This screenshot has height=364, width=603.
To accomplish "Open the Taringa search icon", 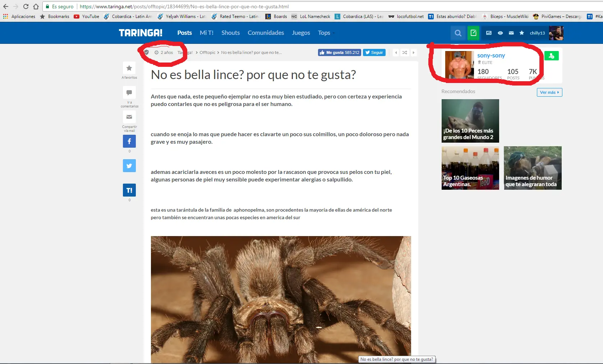I will point(458,33).
